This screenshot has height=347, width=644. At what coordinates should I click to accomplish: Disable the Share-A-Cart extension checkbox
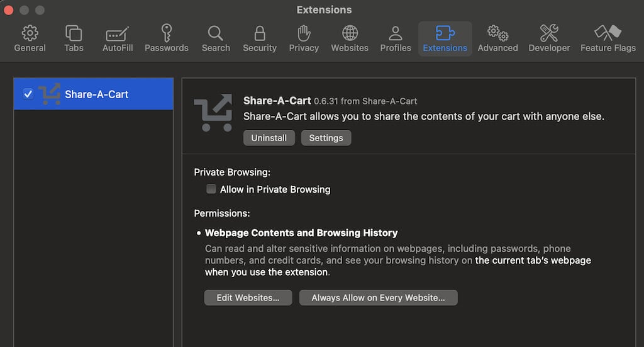28,94
